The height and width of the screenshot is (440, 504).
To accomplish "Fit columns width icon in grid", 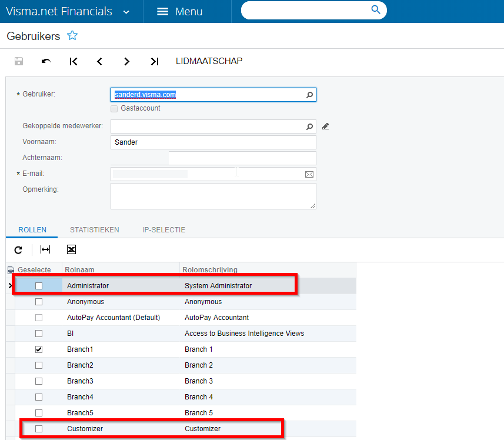I will [45, 249].
